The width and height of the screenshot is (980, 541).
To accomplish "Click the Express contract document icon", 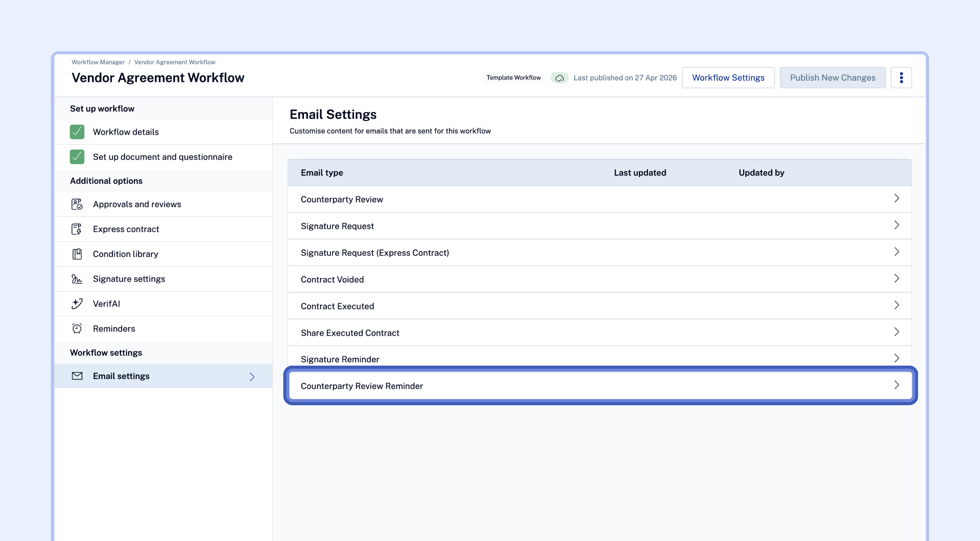I will click(77, 229).
